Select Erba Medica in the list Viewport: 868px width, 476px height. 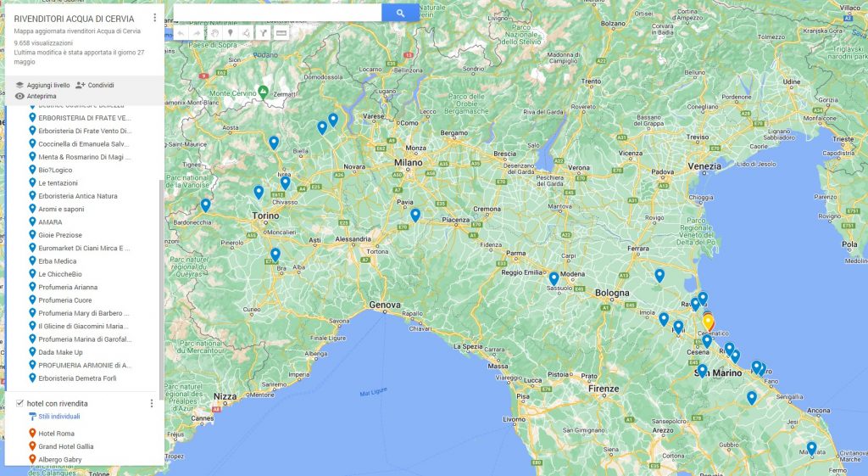click(x=58, y=261)
